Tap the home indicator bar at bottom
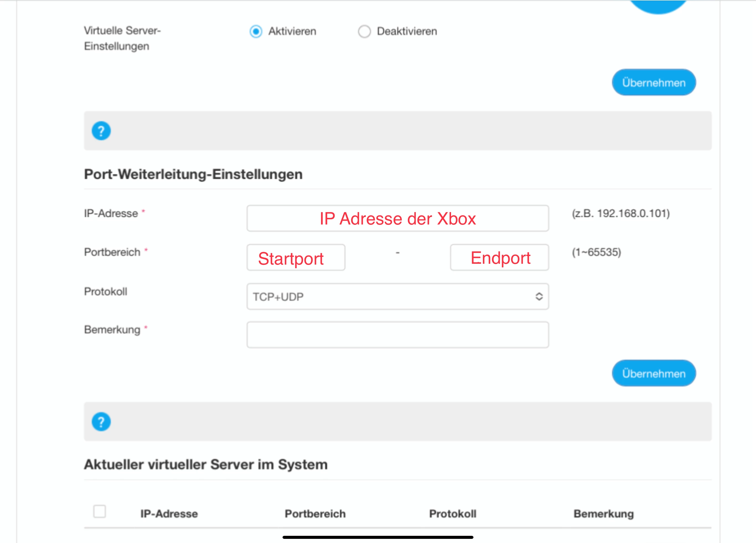756x543 pixels. coord(378,537)
